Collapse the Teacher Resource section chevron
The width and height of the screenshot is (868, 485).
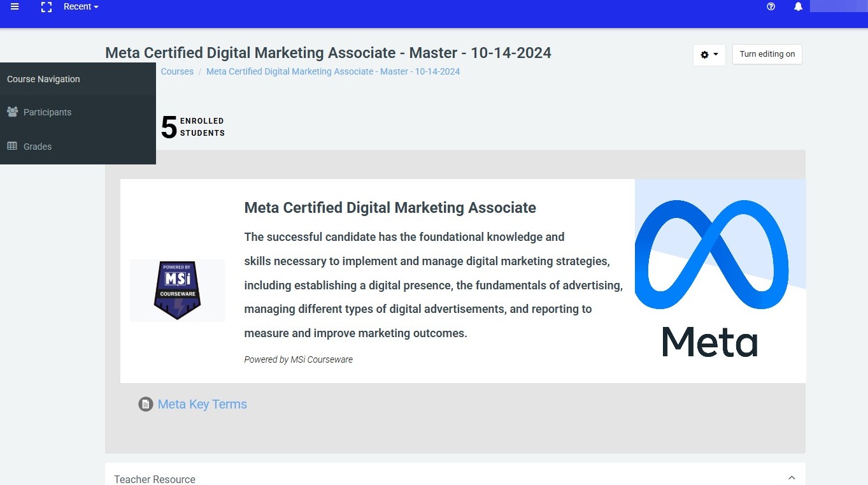(792, 478)
